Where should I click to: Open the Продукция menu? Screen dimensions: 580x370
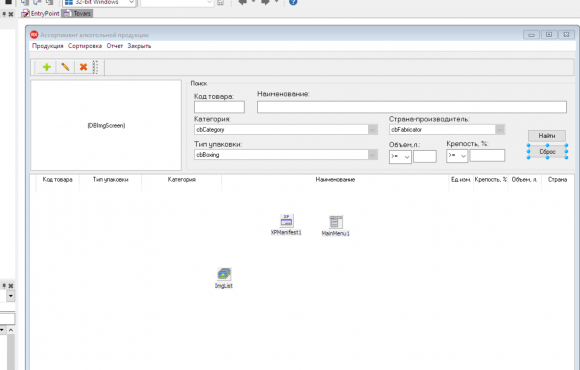pos(47,46)
